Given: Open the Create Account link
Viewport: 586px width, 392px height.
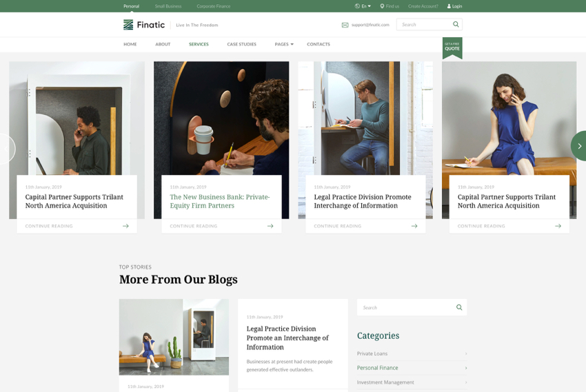Looking at the screenshot, I should 423,6.
